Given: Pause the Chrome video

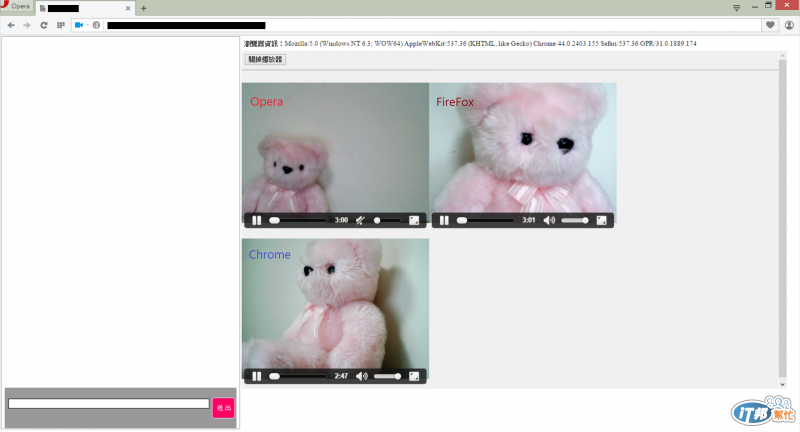Looking at the screenshot, I should tap(257, 376).
